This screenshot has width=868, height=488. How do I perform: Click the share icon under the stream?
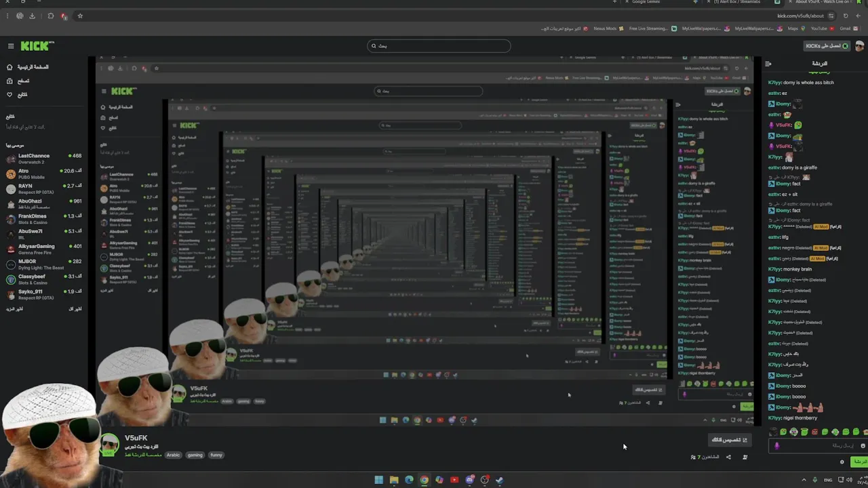tap(729, 457)
